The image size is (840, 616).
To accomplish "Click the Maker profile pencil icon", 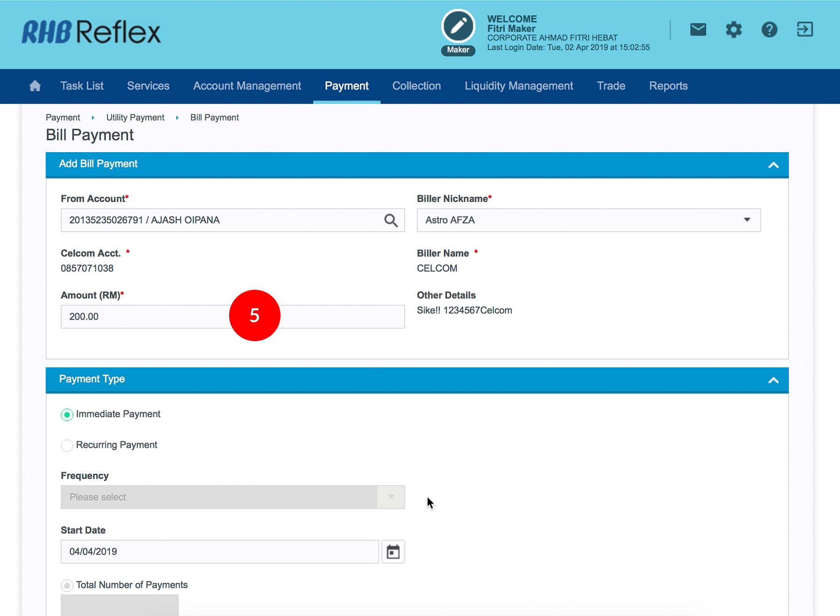I will [458, 26].
